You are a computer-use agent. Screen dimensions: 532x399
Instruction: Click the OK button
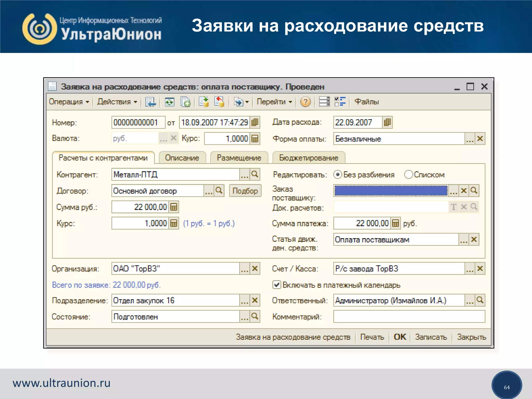pyautogui.click(x=400, y=337)
